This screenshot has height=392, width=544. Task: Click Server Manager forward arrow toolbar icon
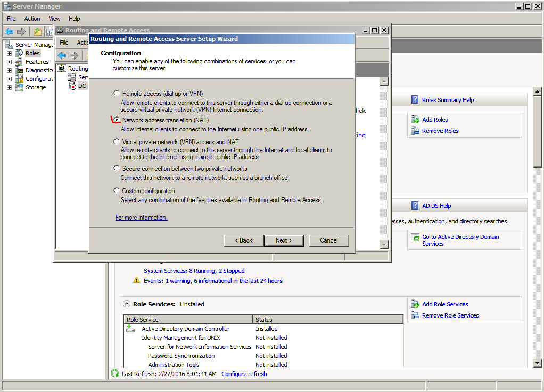[21, 32]
